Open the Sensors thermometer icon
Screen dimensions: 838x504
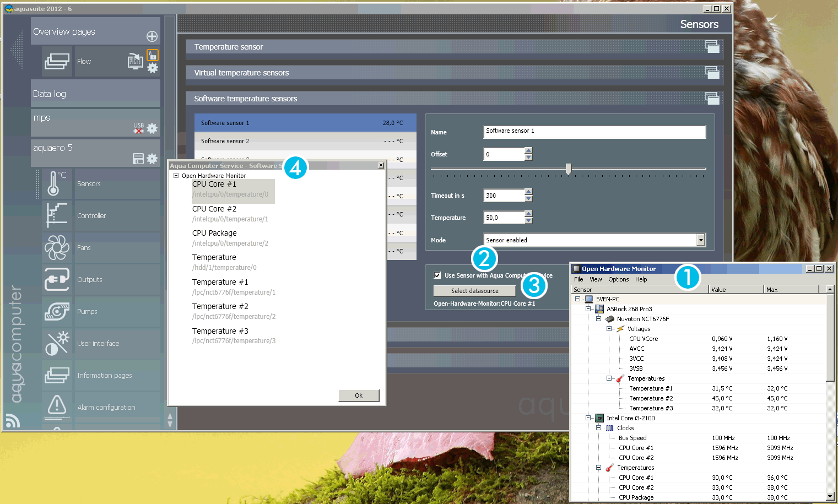coord(57,183)
